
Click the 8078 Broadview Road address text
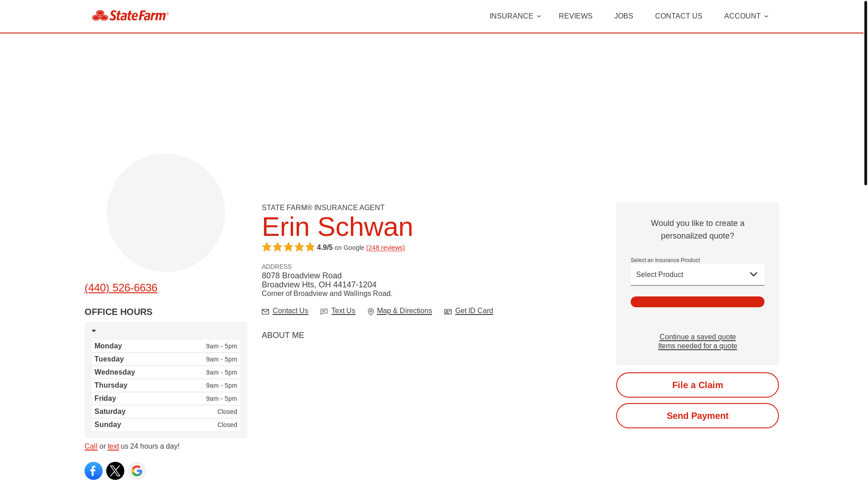(302, 276)
